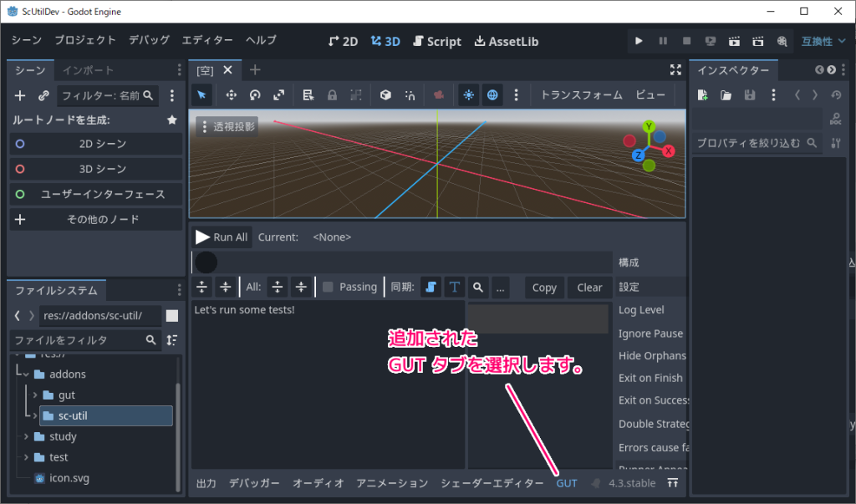
Task: Add a new scene tab
Action: point(255,69)
